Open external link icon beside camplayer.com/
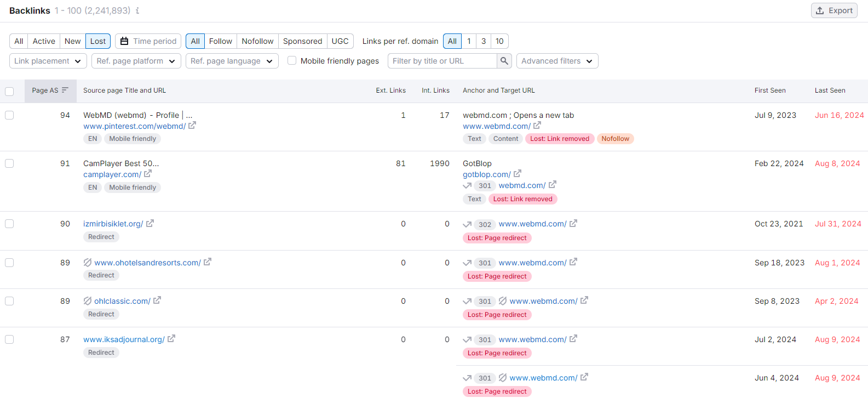 tap(148, 174)
